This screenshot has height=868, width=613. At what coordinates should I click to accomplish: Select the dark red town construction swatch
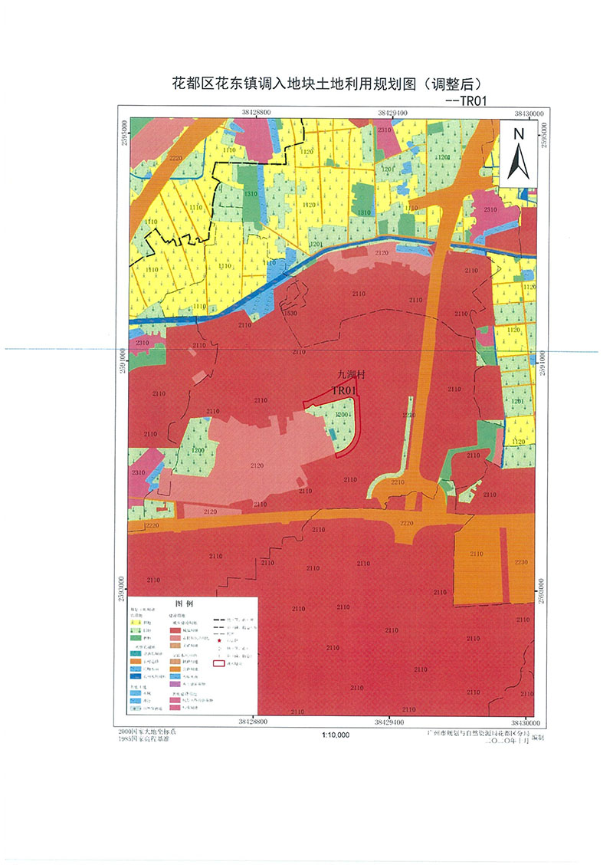click(174, 630)
